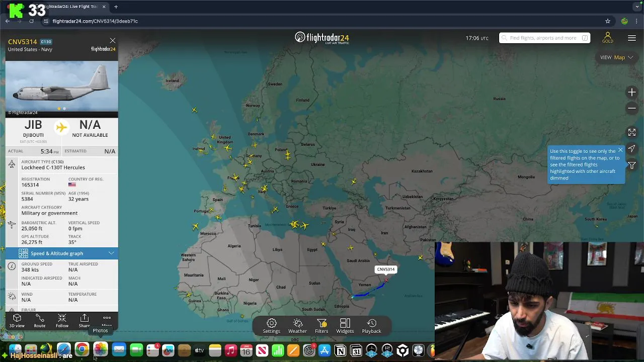
Task: Click the ground speed clock icon
Action: tap(12, 266)
